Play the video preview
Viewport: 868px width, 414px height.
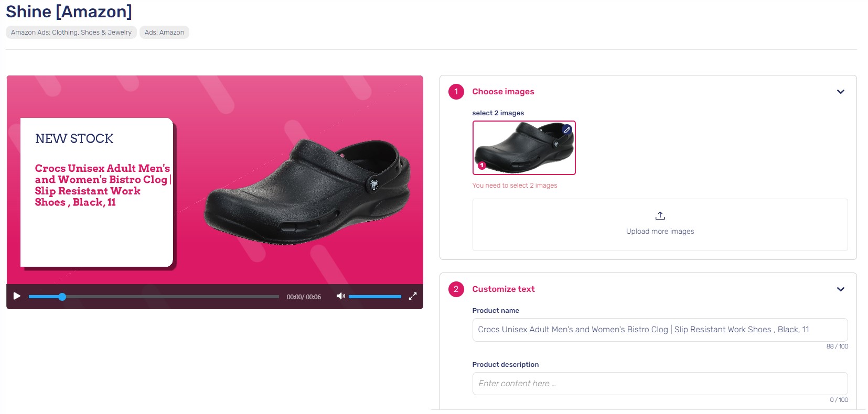[x=17, y=296]
